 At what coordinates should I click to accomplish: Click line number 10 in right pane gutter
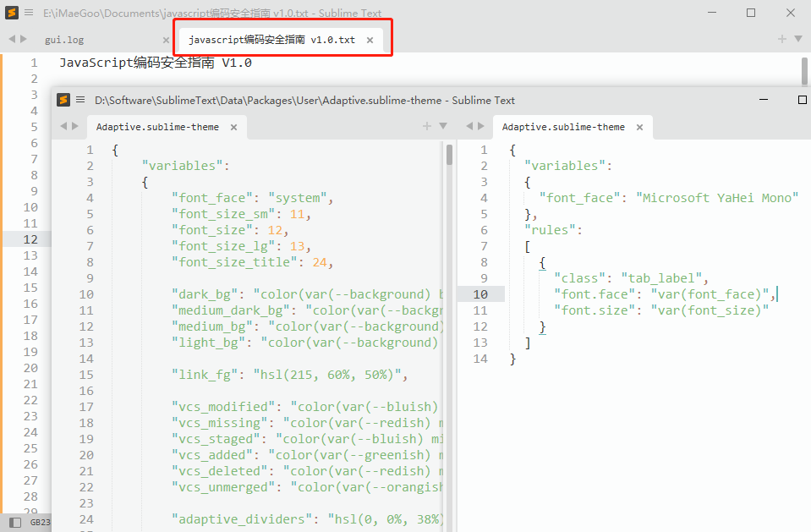coord(480,294)
